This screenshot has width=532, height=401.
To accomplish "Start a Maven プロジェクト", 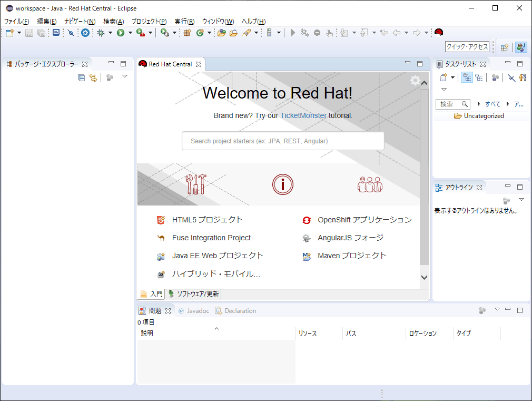I will click(x=352, y=256).
